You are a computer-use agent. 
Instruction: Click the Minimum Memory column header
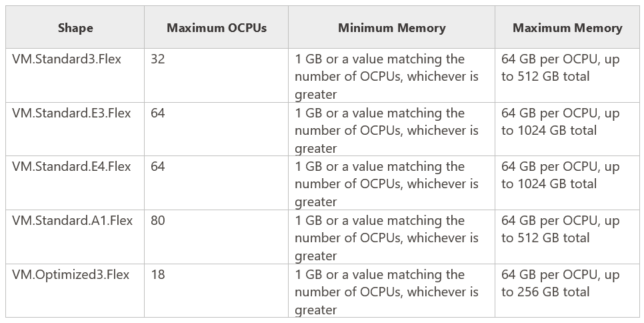pyautogui.click(x=391, y=28)
